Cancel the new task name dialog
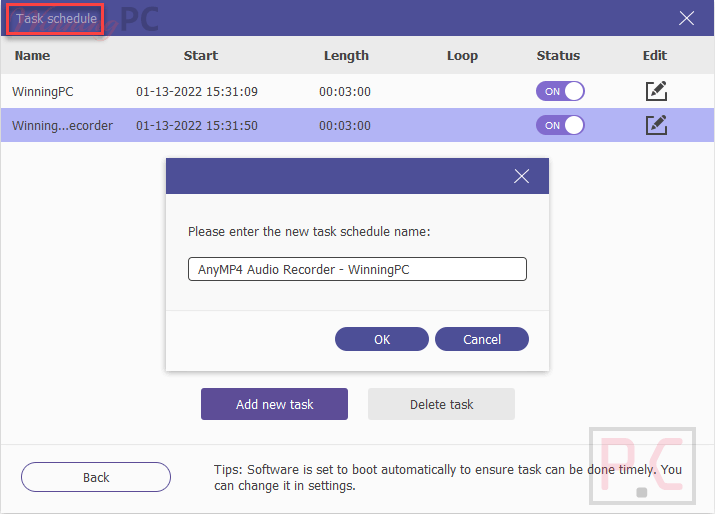 coord(482,339)
